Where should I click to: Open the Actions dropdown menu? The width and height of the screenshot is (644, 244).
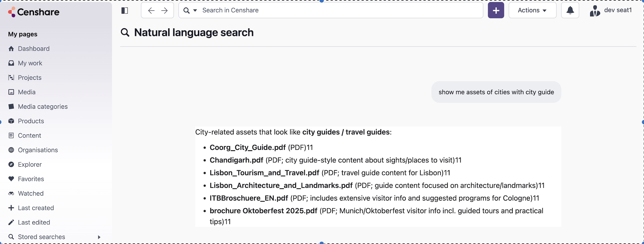pyautogui.click(x=532, y=11)
